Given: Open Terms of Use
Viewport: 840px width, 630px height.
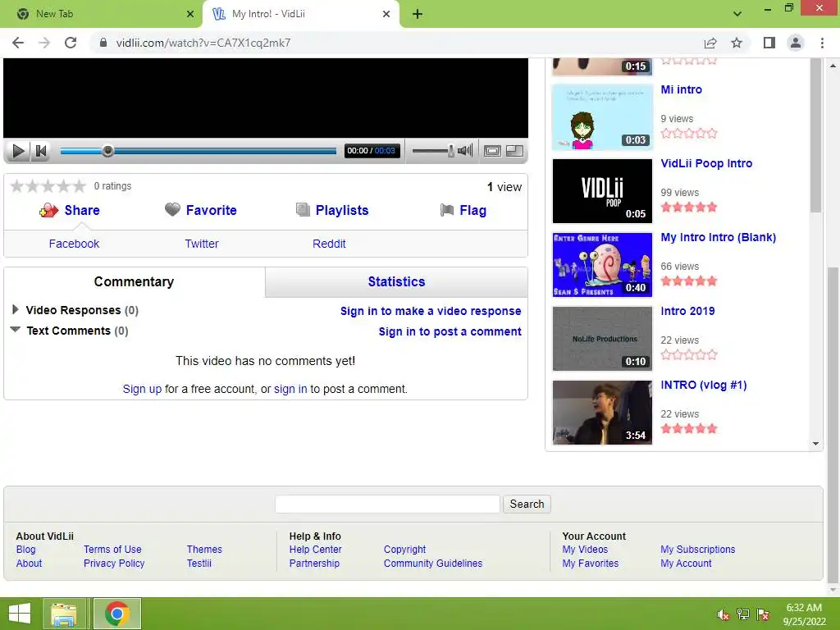Looking at the screenshot, I should coord(112,550).
